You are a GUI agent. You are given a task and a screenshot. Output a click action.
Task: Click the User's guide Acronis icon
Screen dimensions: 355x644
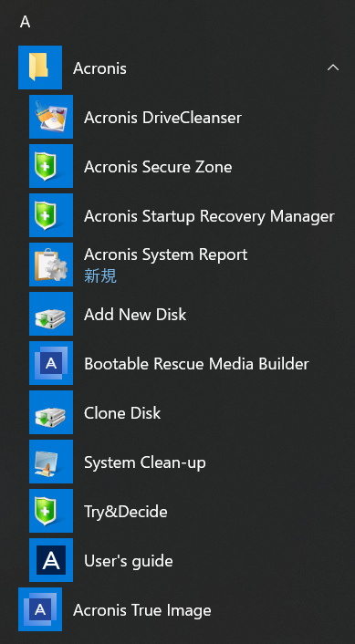51,560
